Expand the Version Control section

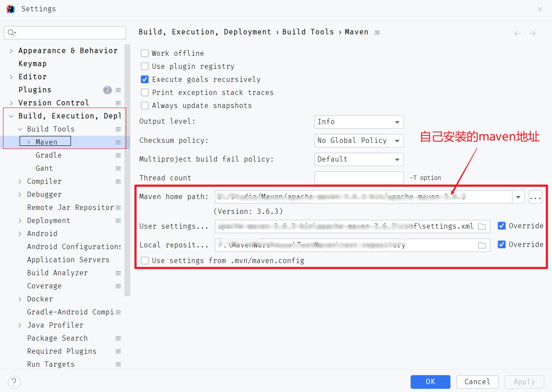click(x=11, y=103)
